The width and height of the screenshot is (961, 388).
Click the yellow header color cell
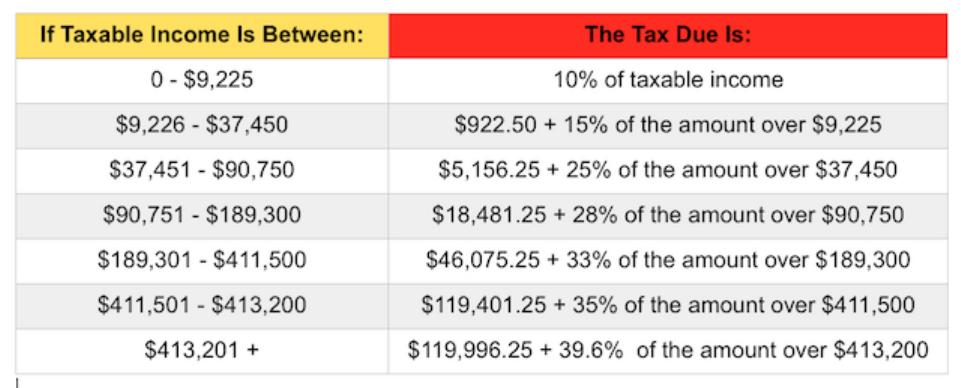click(x=202, y=34)
